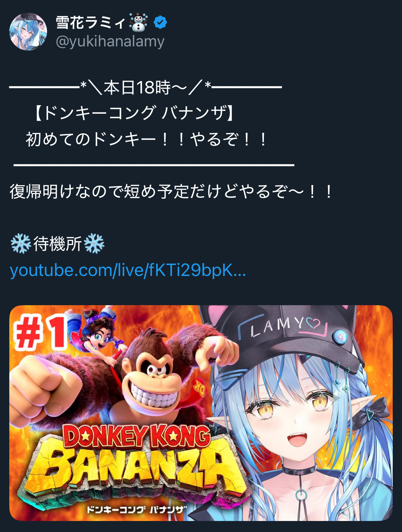
Task: Open the profile avatar of Yukihana Lamy
Action: (x=28, y=32)
